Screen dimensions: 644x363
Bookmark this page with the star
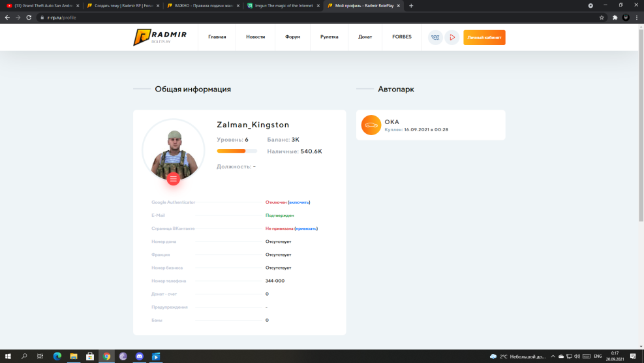click(x=602, y=18)
